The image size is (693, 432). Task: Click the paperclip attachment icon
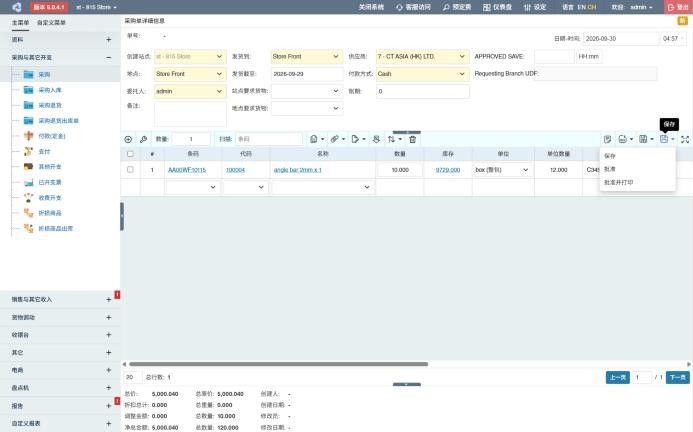(x=335, y=139)
